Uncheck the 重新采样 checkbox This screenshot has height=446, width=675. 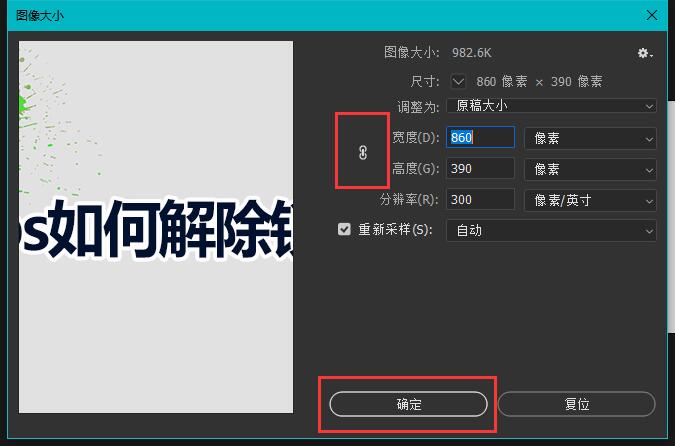tap(344, 229)
